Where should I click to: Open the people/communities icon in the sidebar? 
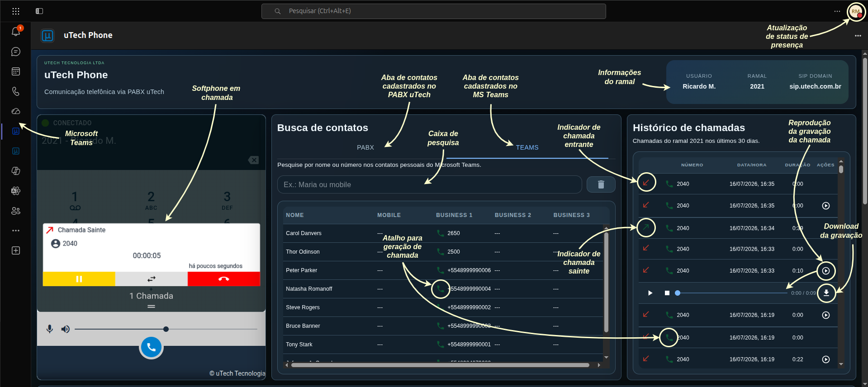(16, 211)
